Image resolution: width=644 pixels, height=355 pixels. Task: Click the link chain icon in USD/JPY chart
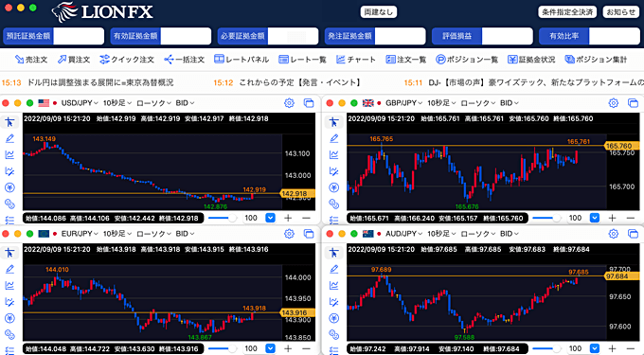pyautogui.click(x=9, y=204)
